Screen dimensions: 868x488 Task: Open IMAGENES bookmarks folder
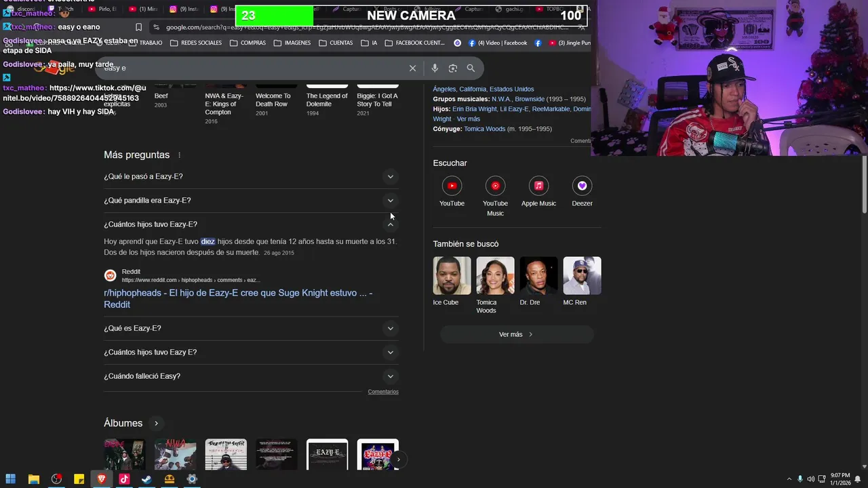pyautogui.click(x=292, y=43)
